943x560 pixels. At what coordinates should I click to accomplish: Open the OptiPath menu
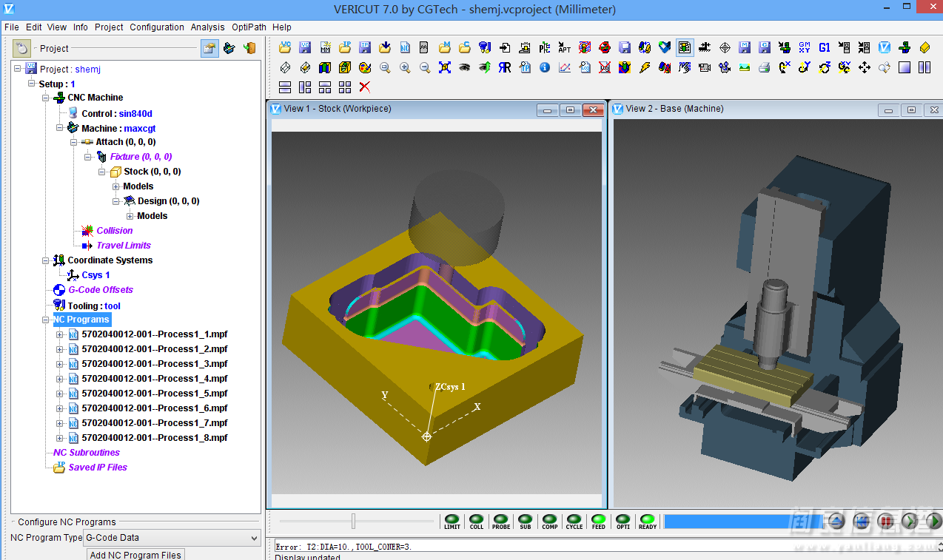tap(249, 27)
